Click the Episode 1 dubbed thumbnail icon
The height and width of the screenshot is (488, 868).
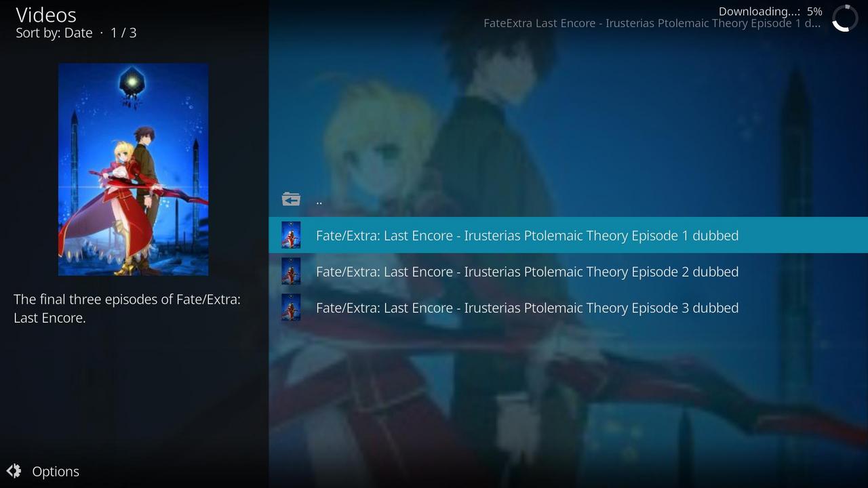(291, 235)
